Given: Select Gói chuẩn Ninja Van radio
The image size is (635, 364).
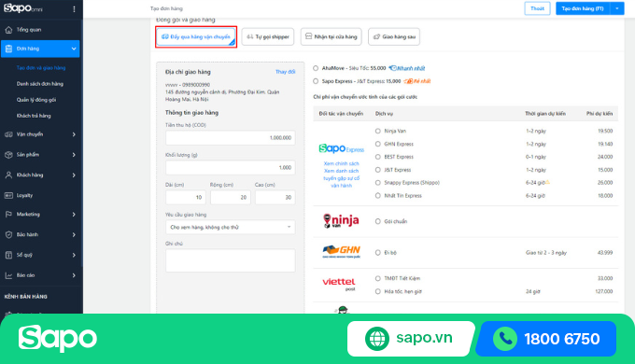Looking at the screenshot, I should tap(378, 221).
